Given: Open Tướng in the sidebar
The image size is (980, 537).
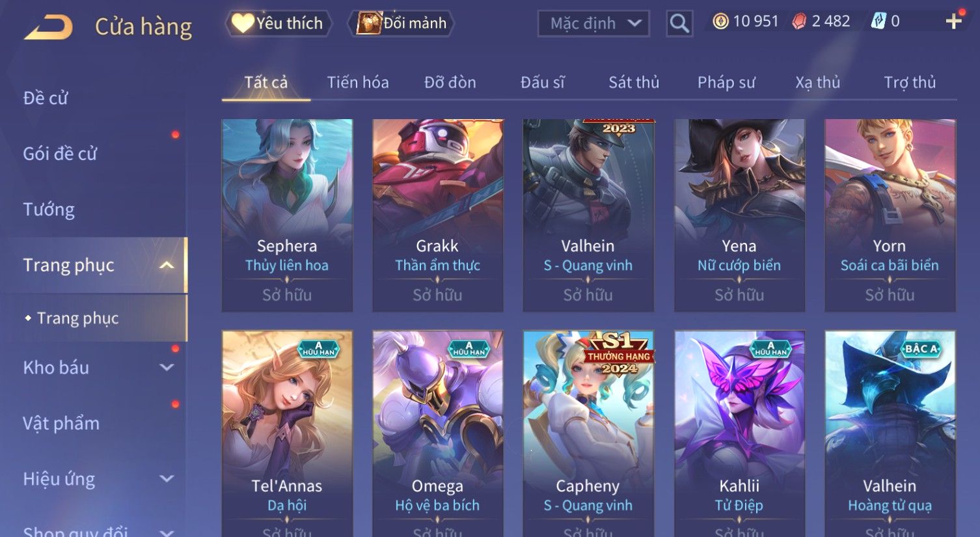Looking at the screenshot, I should coord(49,210).
